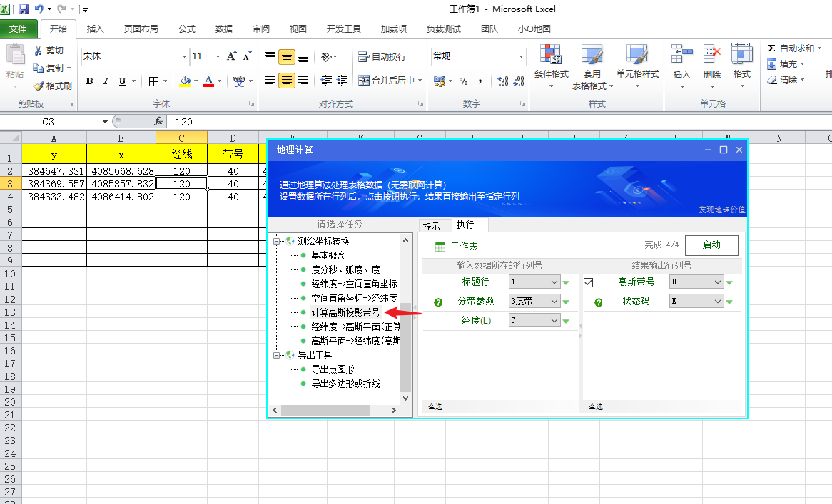Click 全选 under output columns panel

(x=595, y=407)
